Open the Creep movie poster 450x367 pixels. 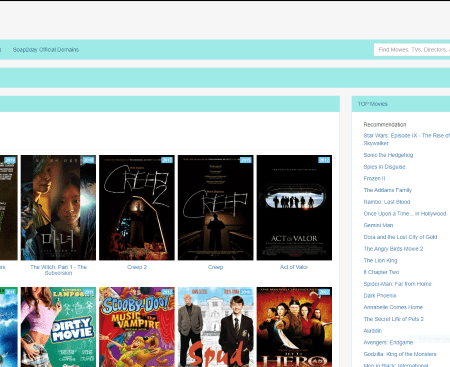point(215,207)
